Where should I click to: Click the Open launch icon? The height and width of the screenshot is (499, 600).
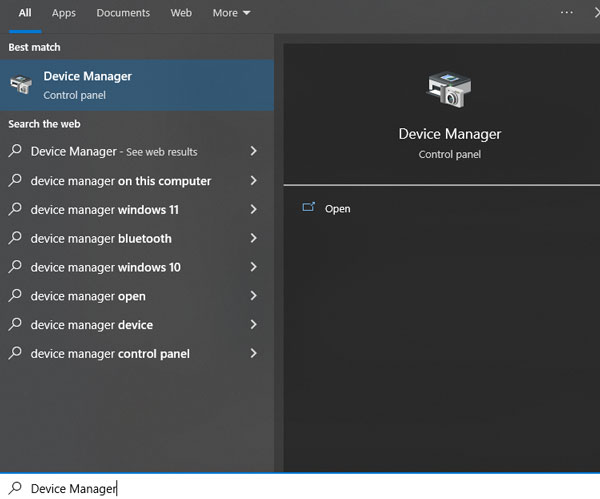point(308,207)
